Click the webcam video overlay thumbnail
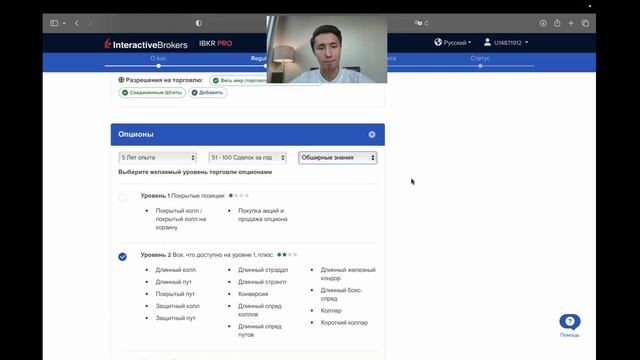 click(327, 49)
